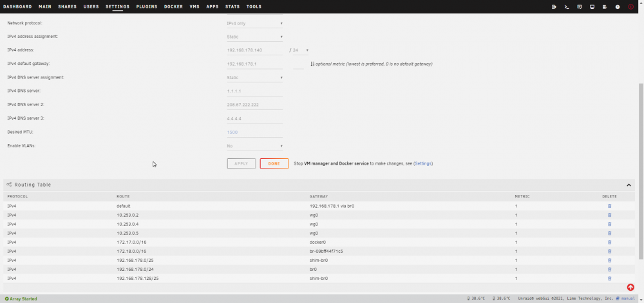Click the br-09bff44f71c5 gateway cell
Viewport: 644px width, 303px height.
(x=326, y=251)
